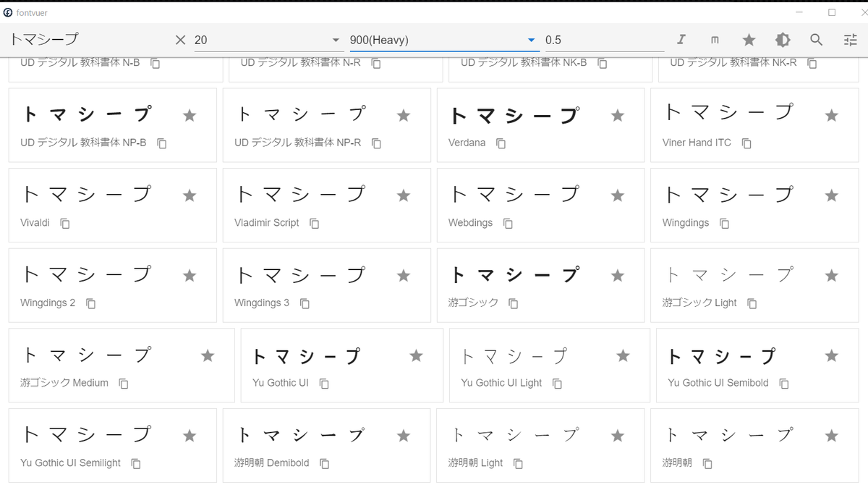The width and height of the screenshot is (868, 490).
Task: Copy font name UD デジタル 教科書体 NP-B
Action: (x=162, y=143)
